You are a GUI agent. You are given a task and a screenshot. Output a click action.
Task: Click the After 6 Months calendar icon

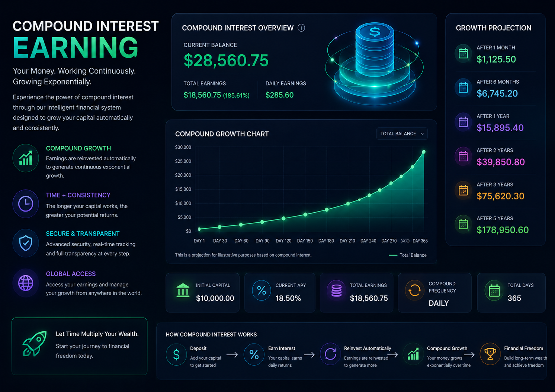point(463,88)
